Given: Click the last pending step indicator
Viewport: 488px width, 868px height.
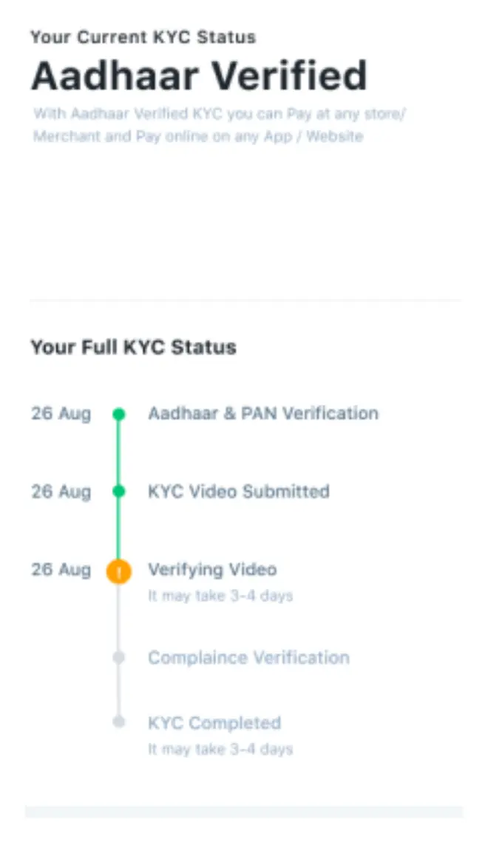Looking at the screenshot, I should tap(119, 722).
